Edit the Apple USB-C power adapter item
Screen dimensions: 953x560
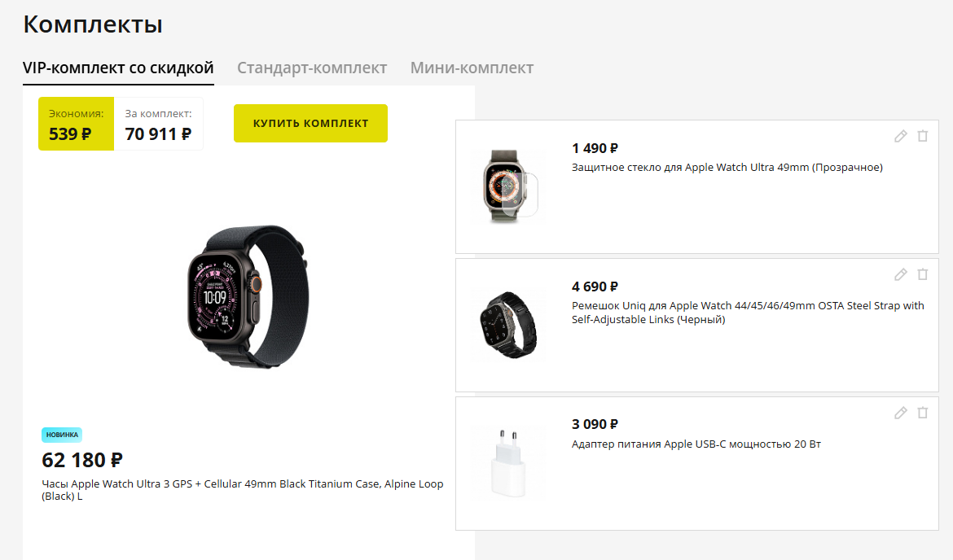tap(901, 413)
